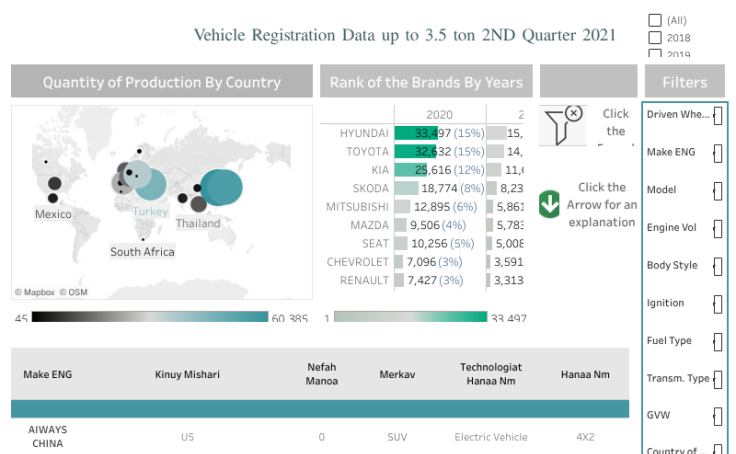
Task: Open the Body Style filter dropdown
Action: [718, 266]
